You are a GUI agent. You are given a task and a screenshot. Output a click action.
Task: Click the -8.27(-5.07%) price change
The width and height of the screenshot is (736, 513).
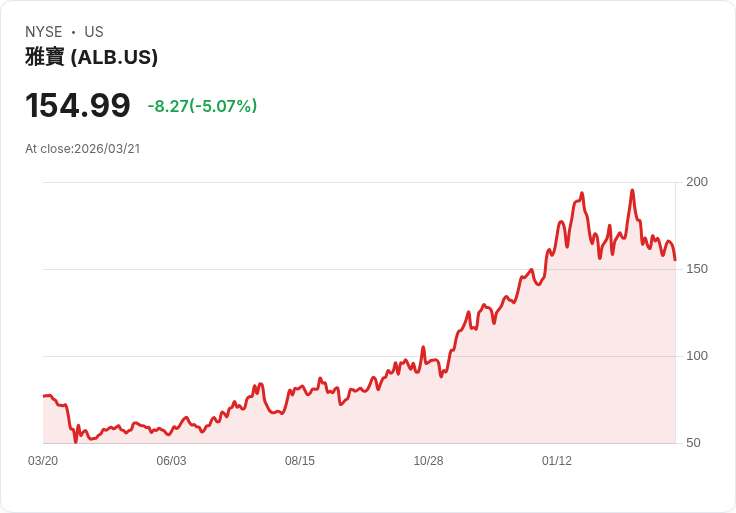click(202, 106)
